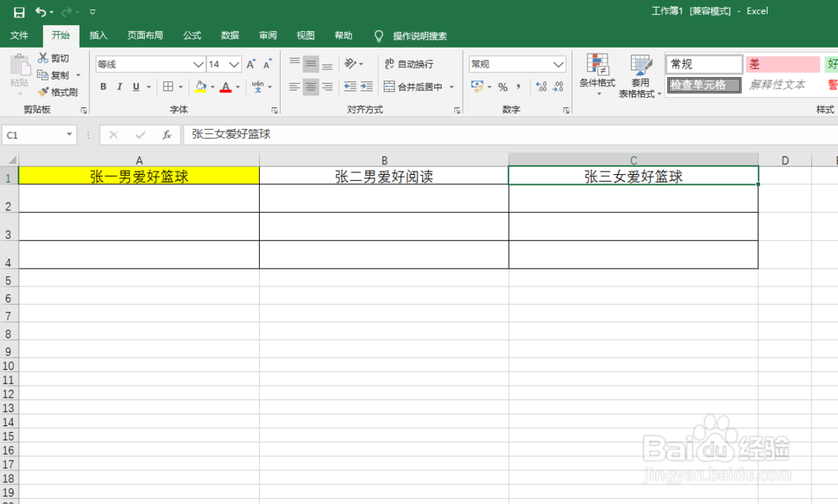Open the number format dropdown 常规
Viewport: 838px width, 504px height.
(x=558, y=64)
